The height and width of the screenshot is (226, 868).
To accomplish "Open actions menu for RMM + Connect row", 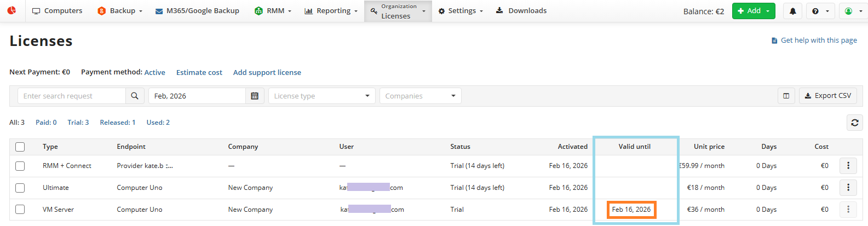I will click(848, 165).
